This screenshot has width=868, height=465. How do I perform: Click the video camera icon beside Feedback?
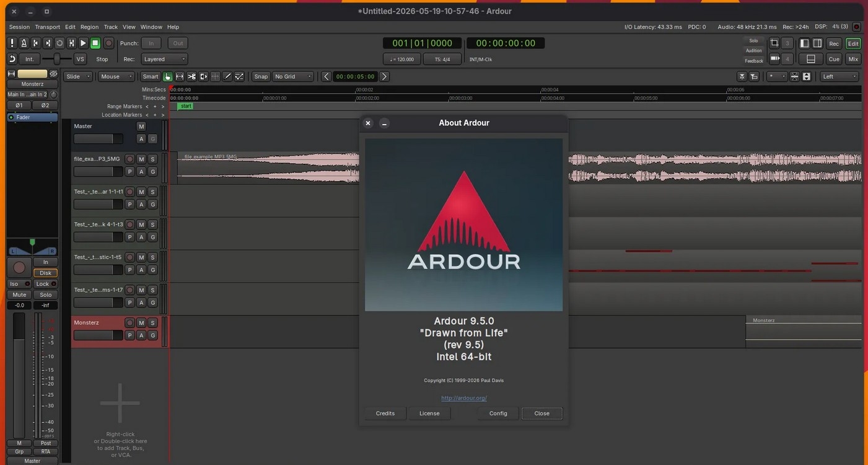click(774, 58)
